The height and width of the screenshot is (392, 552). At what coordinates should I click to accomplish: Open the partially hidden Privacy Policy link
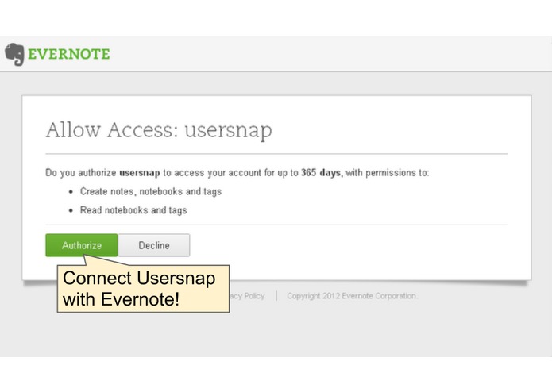tap(247, 296)
